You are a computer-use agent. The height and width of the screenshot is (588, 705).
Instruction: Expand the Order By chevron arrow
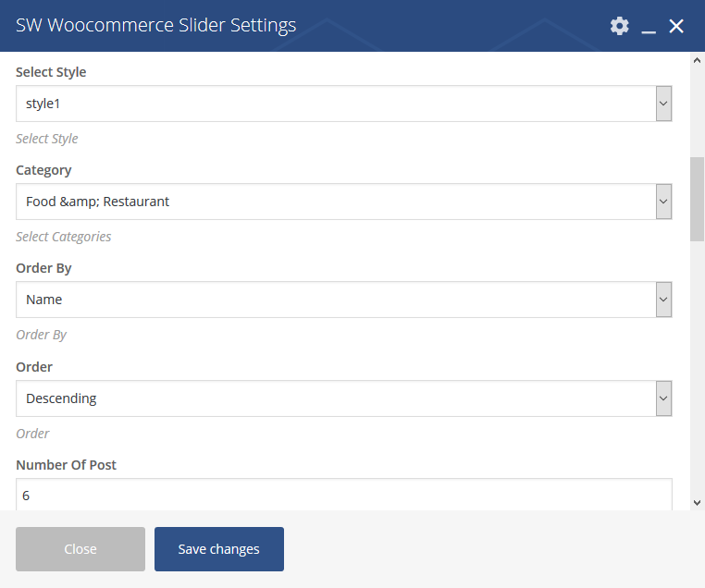[x=663, y=300]
